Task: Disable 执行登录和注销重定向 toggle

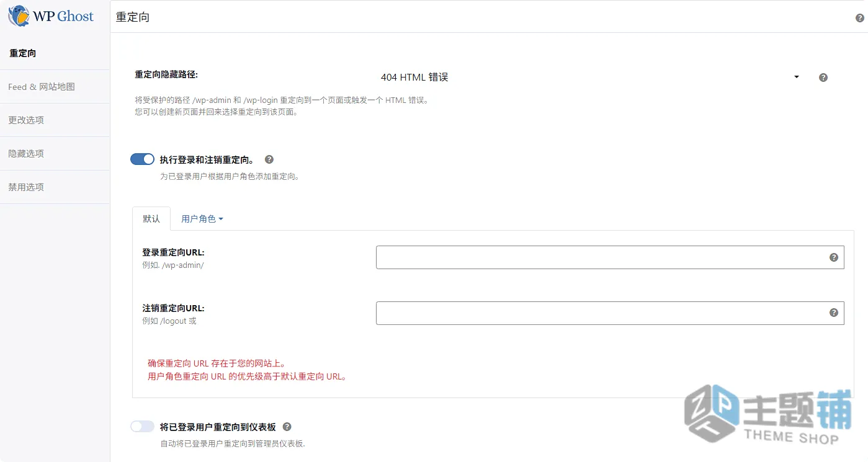Action: pos(142,159)
